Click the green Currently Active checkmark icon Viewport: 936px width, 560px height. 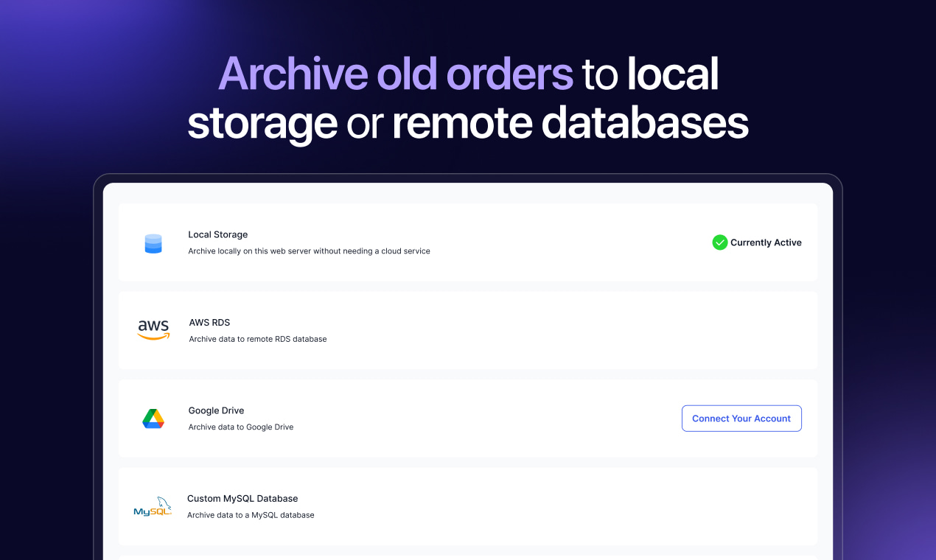click(x=719, y=242)
